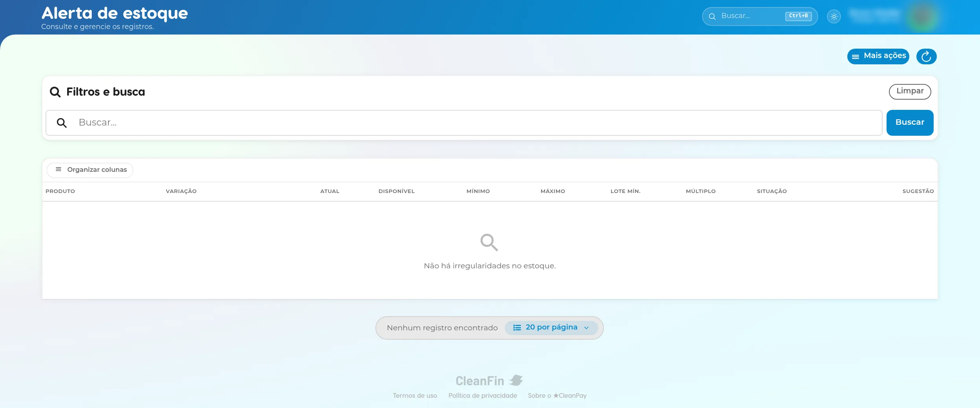Sort by the SITUAÇÃO column header
The image size is (980, 408).
(772, 191)
